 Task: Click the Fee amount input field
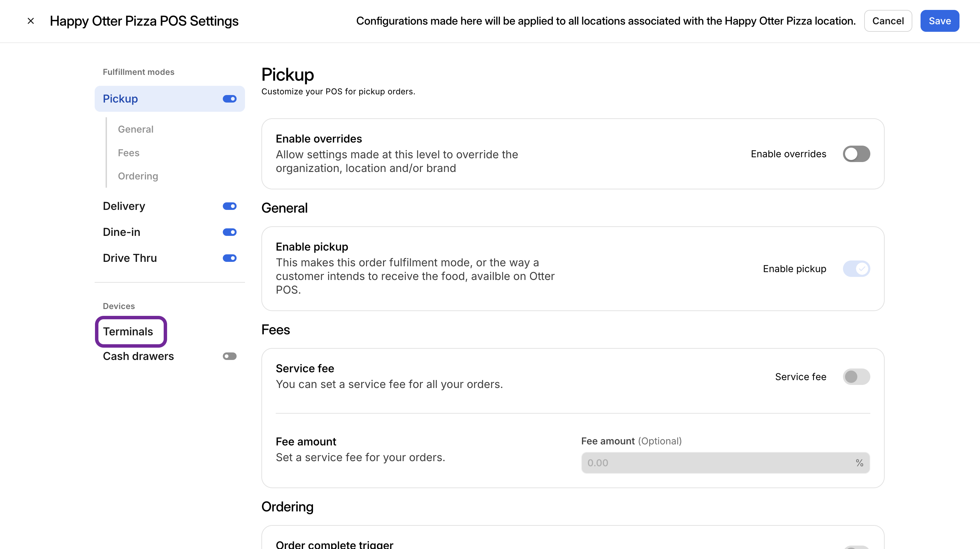point(725,463)
